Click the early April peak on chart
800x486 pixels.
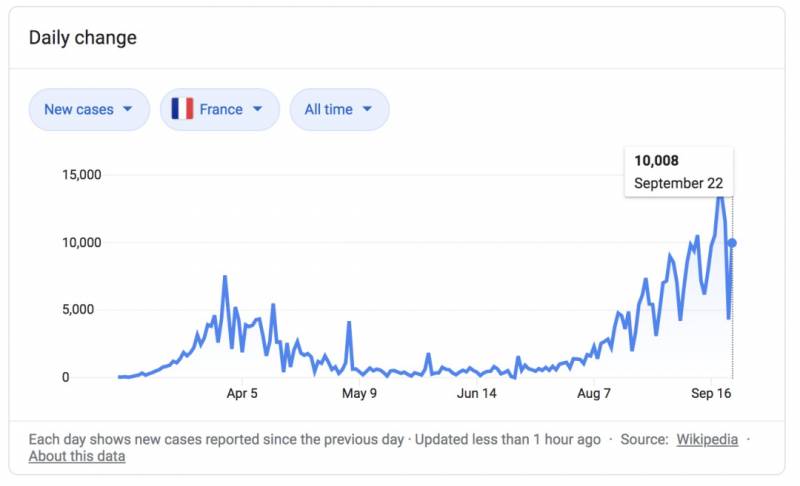[225, 277]
